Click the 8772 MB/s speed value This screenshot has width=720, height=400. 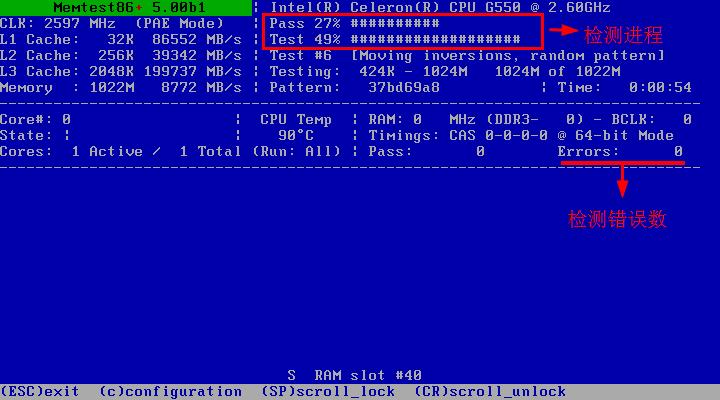click(201, 88)
